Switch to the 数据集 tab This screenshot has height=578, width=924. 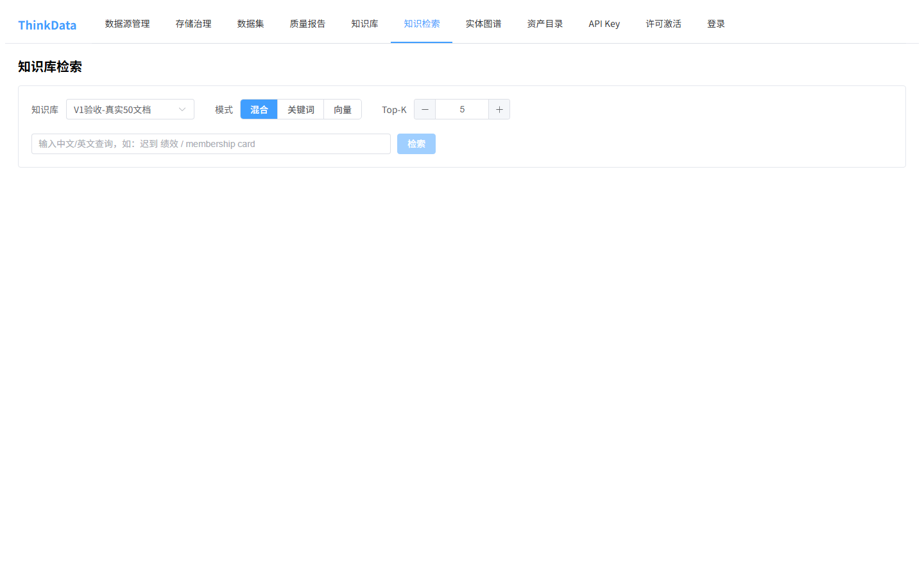(250, 24)
